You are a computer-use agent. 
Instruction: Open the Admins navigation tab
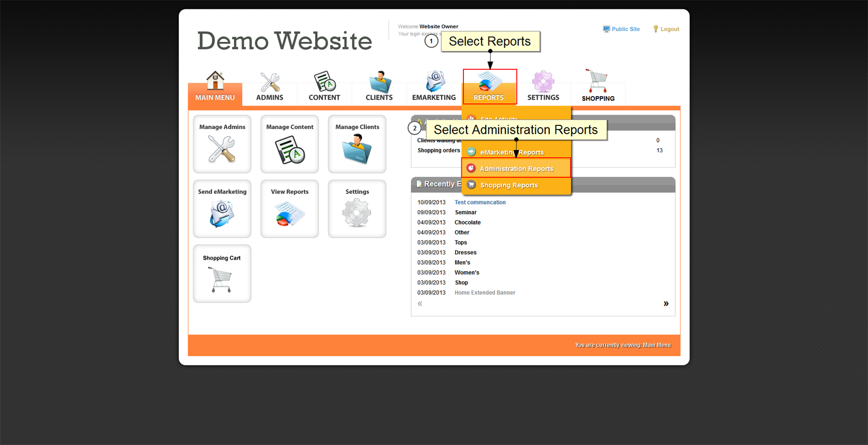point(270,87)
